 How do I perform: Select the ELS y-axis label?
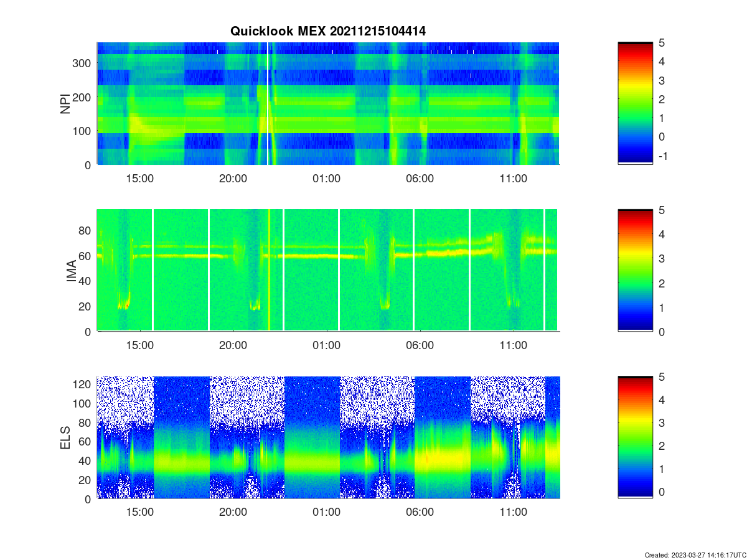(x=65, y=437)
